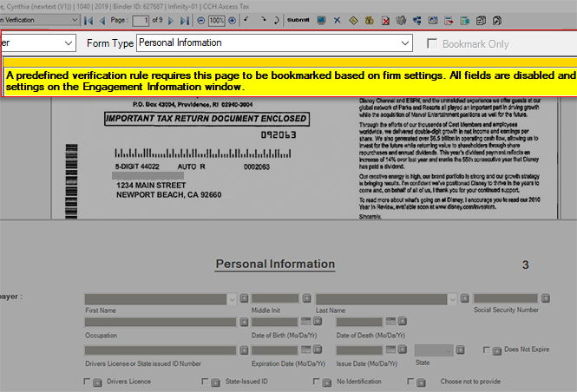Image resolution: width=577 pixels, height=392 pixels.
Task: Click the Date of Birth field
Action: [274, 322]
